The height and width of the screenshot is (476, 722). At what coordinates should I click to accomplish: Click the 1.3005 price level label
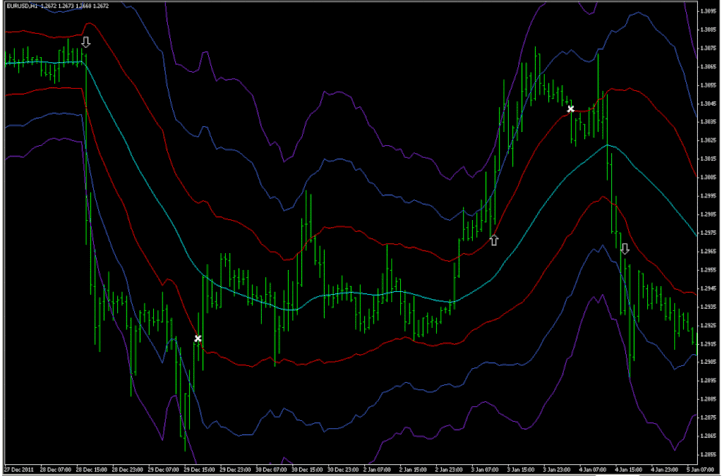(709, 177)
